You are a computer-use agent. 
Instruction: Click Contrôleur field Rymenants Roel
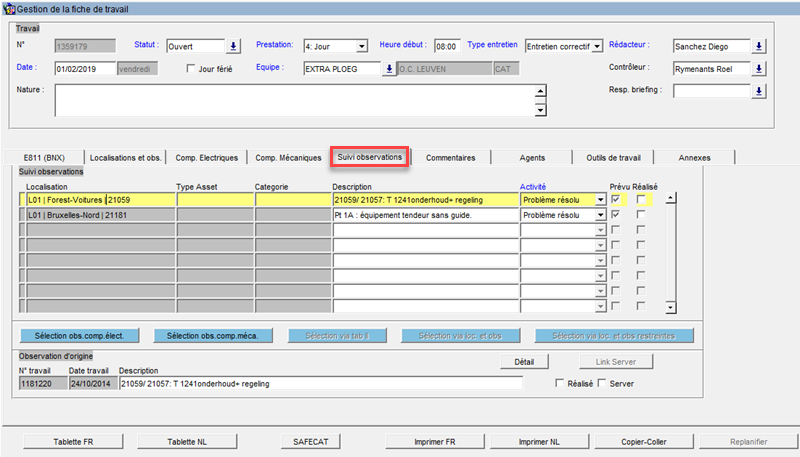[x=712, y=69]
